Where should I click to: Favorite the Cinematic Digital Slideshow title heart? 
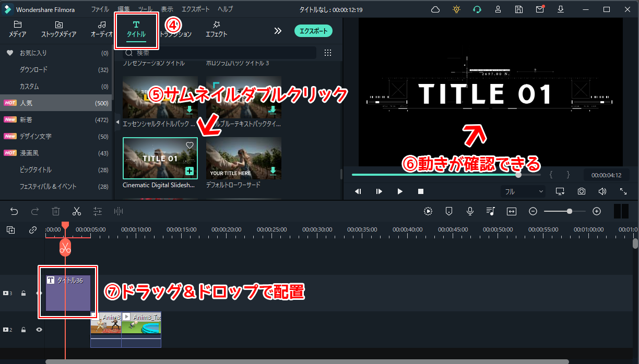[190, 145]
